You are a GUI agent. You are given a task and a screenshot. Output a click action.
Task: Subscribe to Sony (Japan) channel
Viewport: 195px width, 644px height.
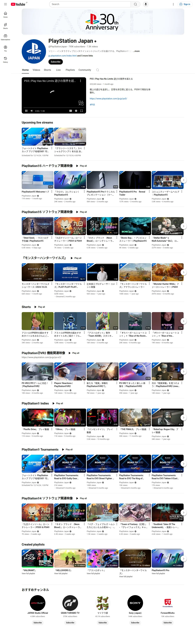(135, 623)
